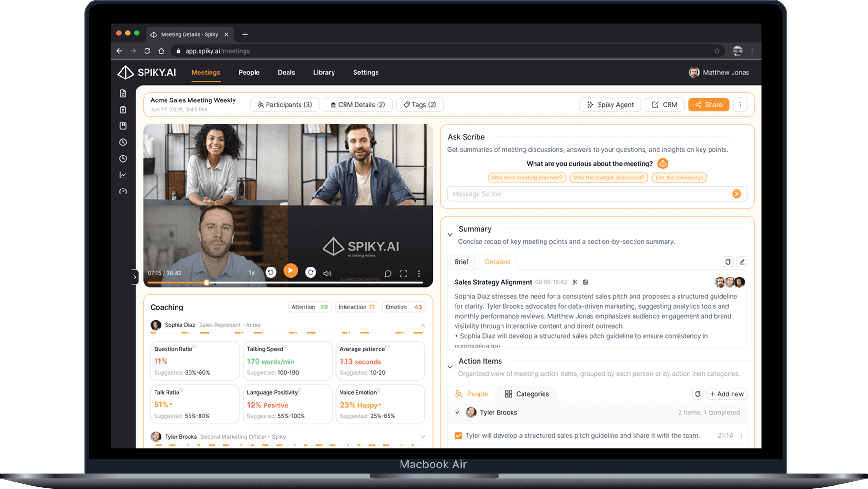Launch Spiky Agent

[610, 105]
